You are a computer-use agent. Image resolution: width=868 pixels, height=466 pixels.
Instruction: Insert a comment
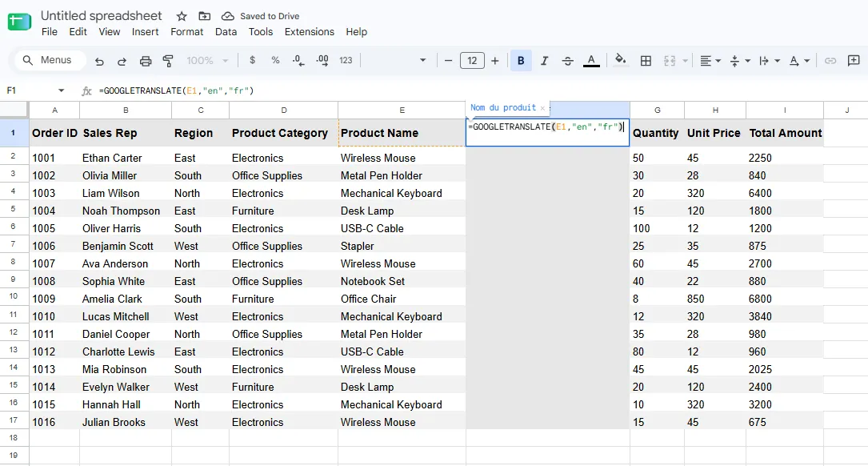click(854, 60)
